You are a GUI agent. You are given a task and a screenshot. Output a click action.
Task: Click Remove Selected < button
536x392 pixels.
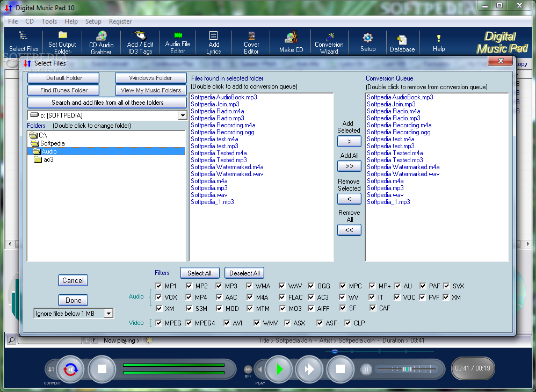coord(349,199)
